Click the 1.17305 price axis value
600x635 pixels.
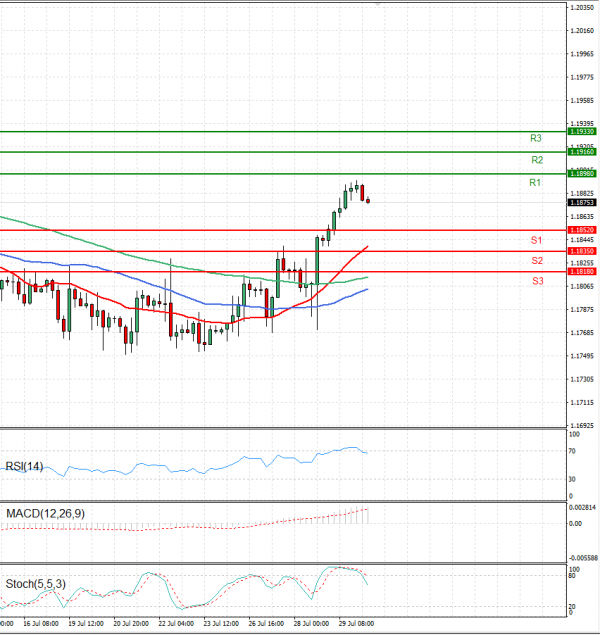click(x=582, y=379)
